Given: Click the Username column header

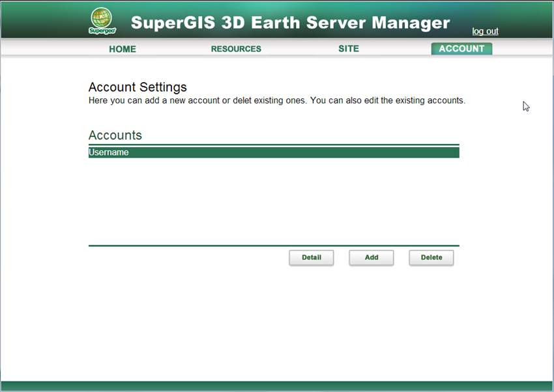Looking at the screenshot, I should (x=274, y=152).
